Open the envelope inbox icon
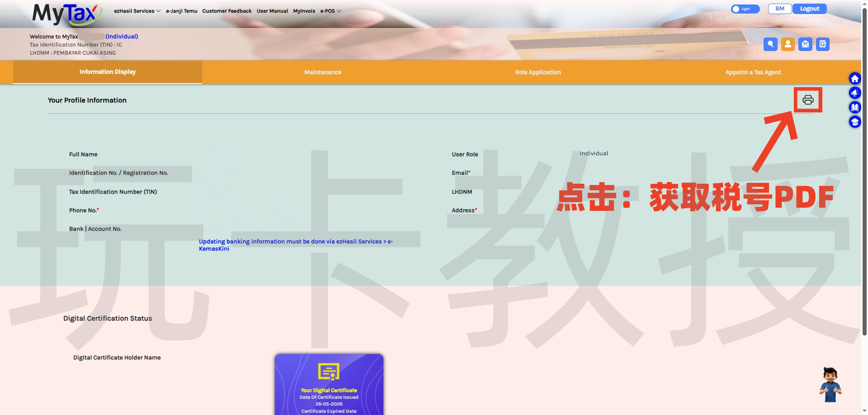Viewport: 868px width, 415px height. coord(805,44)
